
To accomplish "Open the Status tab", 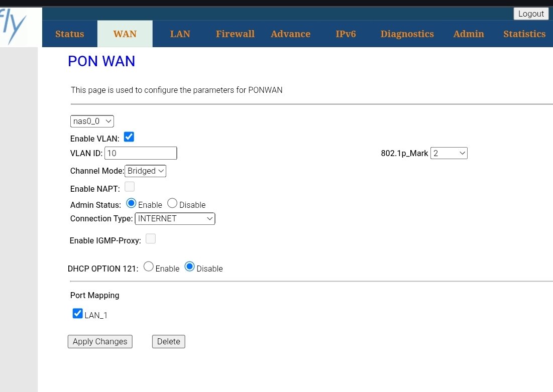I will tap(70, 34).
